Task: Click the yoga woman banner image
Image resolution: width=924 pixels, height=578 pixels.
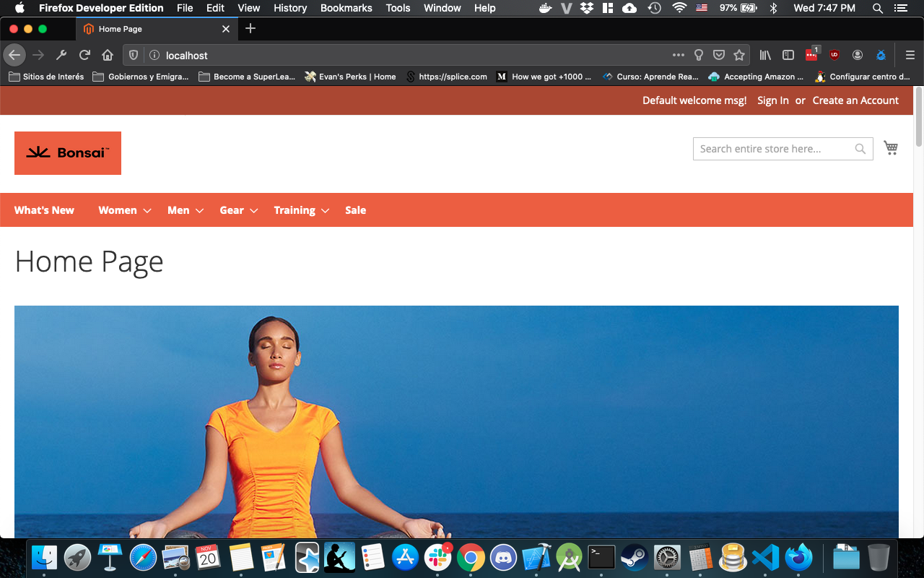Action: [x=456, y=422]
